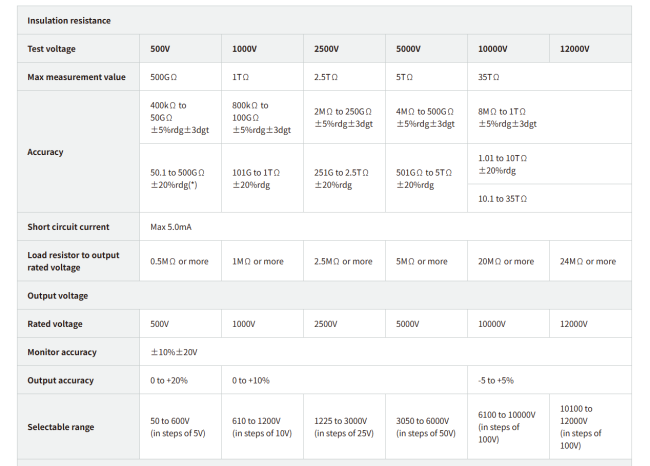Select the 2500V rated voltage cell

coord(344,324)
